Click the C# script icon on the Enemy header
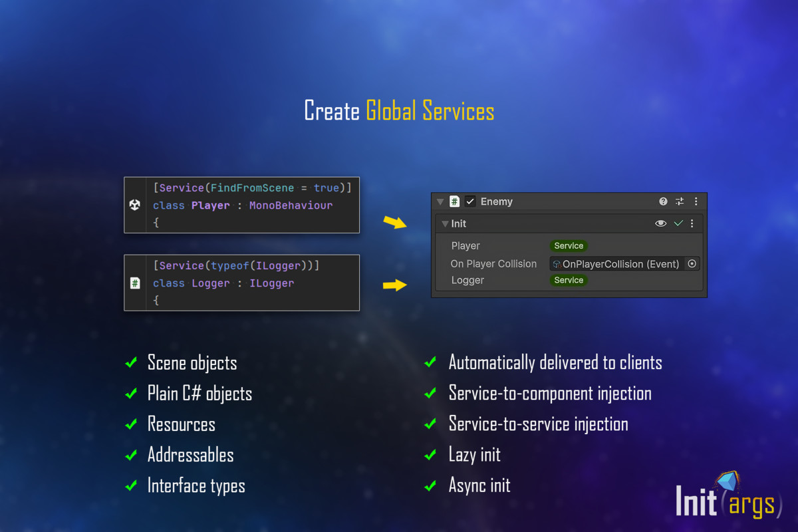Image resolution: width=798 pixels, height=532 pixels. click(456, 201)
